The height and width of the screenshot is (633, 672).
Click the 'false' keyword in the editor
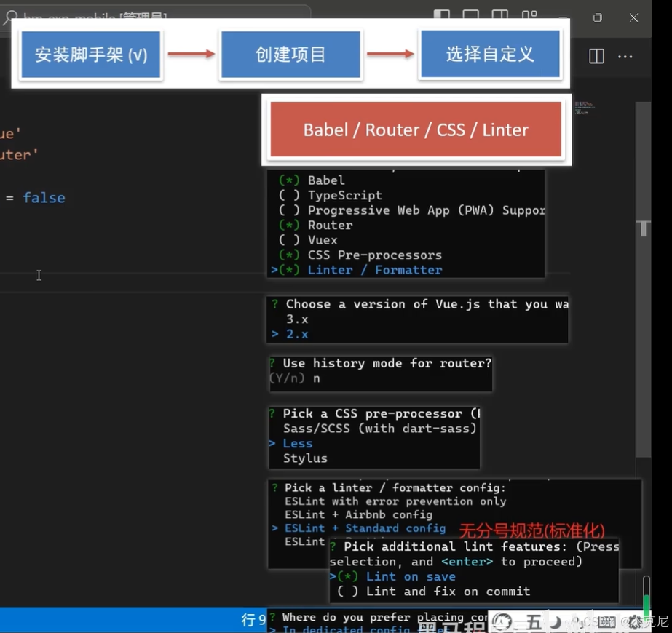click(44, 197)
